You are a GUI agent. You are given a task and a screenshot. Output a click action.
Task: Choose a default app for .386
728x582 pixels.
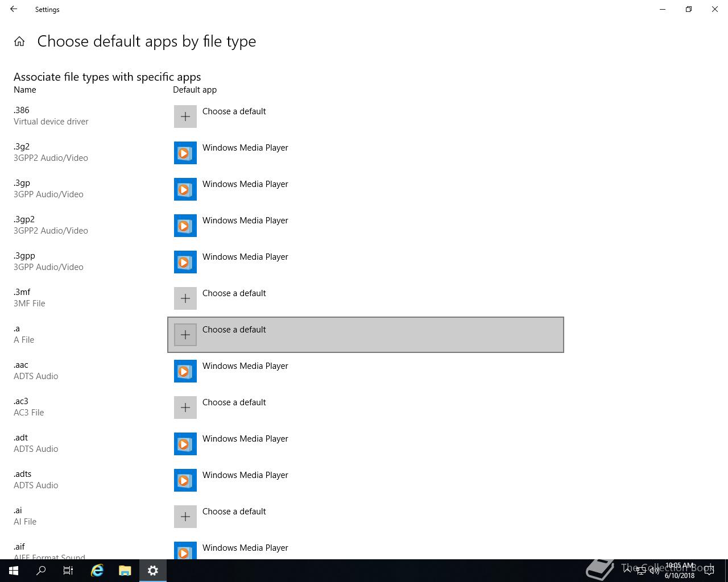point(234,111)
